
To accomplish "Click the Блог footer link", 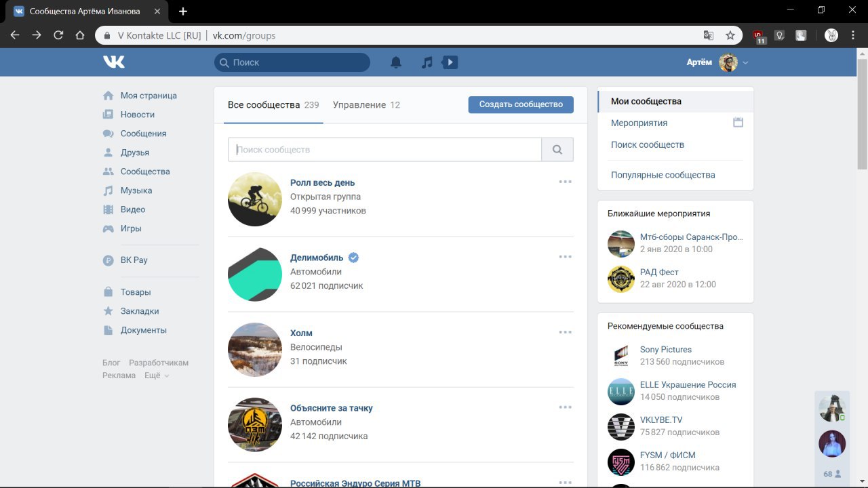I will 111,363.
